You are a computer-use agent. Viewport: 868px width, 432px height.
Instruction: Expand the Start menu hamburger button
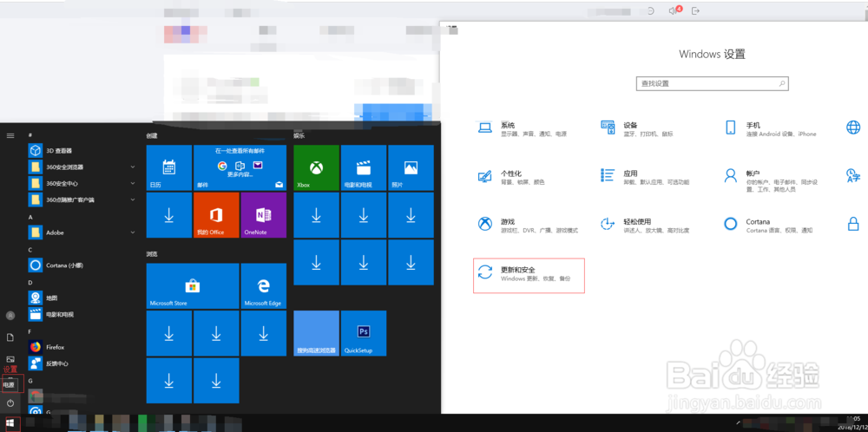[x=10, y=135]
